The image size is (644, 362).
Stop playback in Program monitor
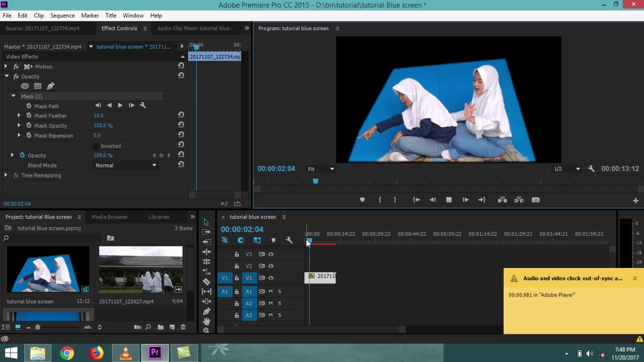[x=449, y=200]
